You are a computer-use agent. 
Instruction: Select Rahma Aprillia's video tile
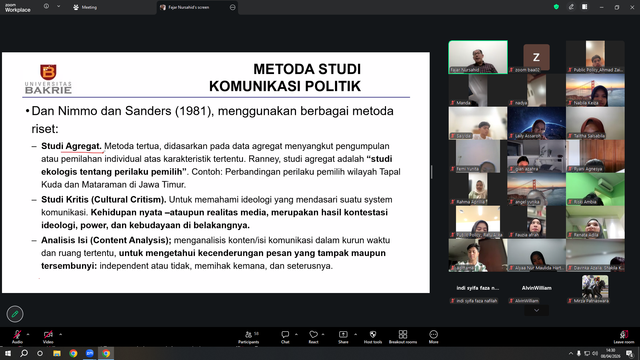pyautogui.click(x=478, y=189)
